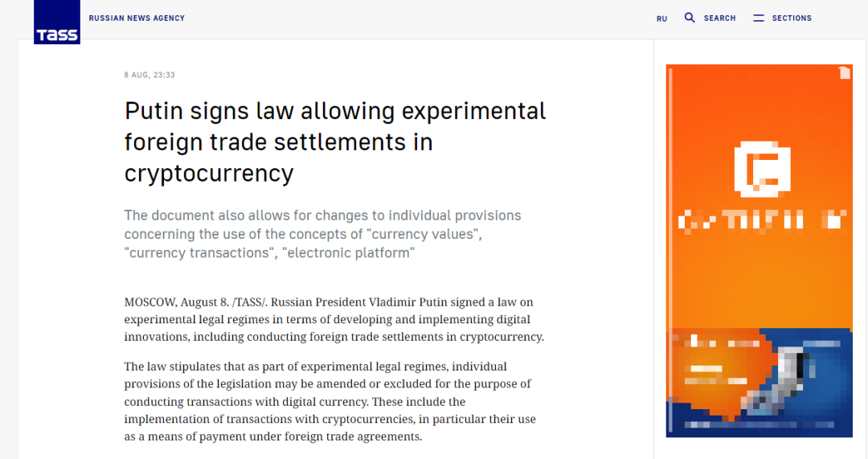Click the white pixelated logo in the orange ad

click(x=763, y=170)
